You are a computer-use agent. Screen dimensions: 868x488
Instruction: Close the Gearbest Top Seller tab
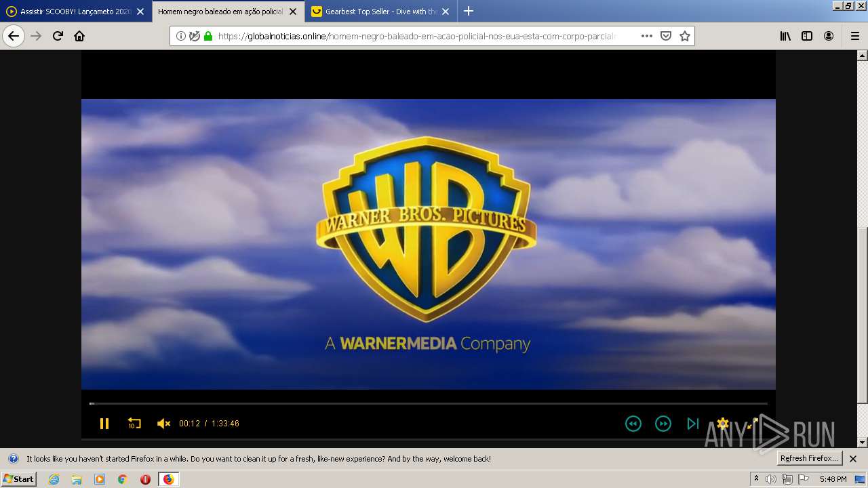pos(446,12)
